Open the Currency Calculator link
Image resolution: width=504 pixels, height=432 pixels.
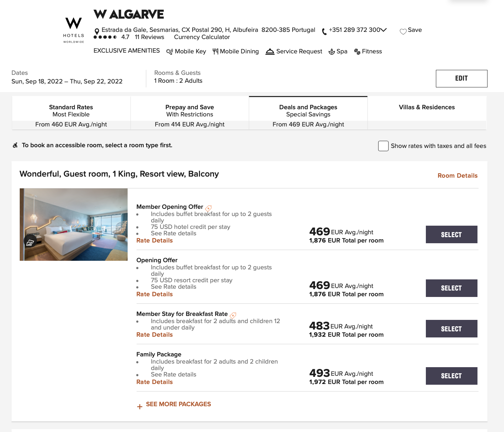tap(202, 37)
